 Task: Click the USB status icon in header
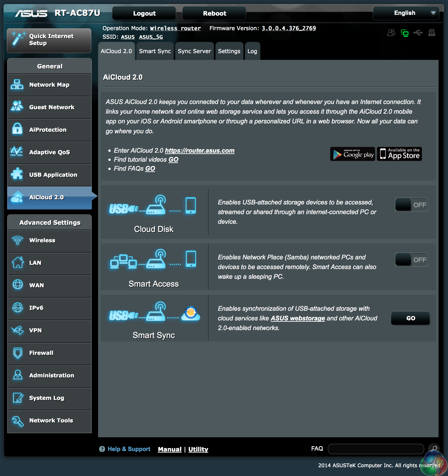418,33
